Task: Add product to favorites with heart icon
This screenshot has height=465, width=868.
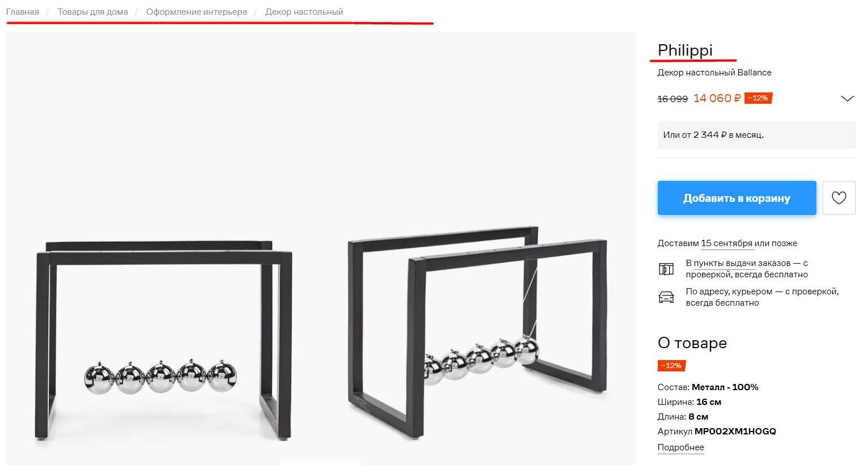Action: point(839,198)
